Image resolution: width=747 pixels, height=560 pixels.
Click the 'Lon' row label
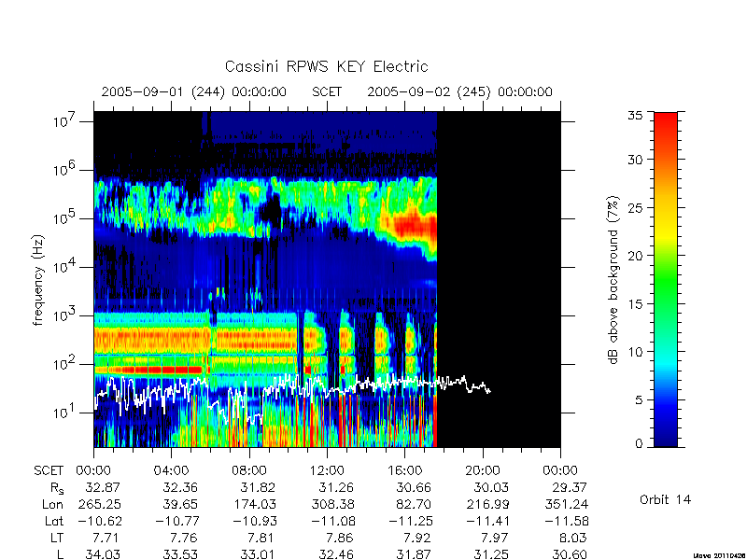[53, 504]
